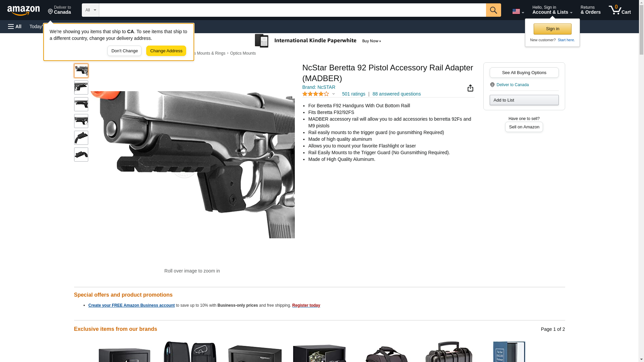Click the share icon beside ratings
This screenshot has height=362, width=644.
[x=470, y=88]
